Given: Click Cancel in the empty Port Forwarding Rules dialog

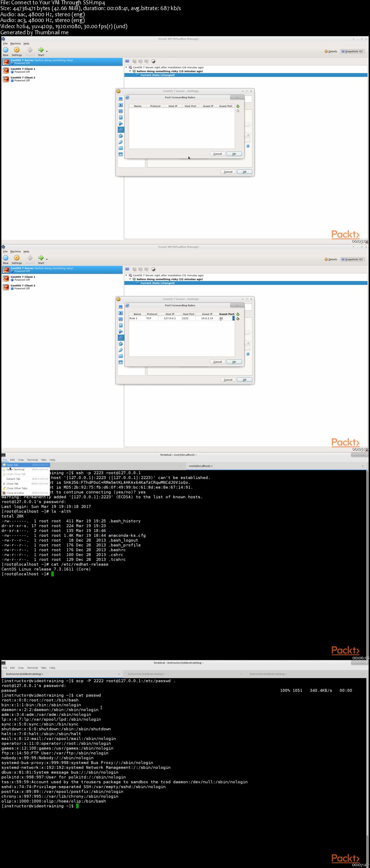Looking at the screenshot, I should pos(218,154).
